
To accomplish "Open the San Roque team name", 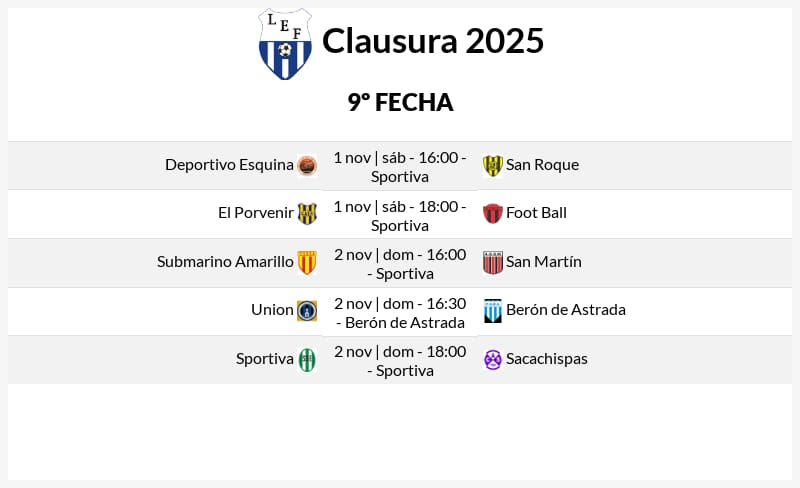I will click(x=542, y=165).
